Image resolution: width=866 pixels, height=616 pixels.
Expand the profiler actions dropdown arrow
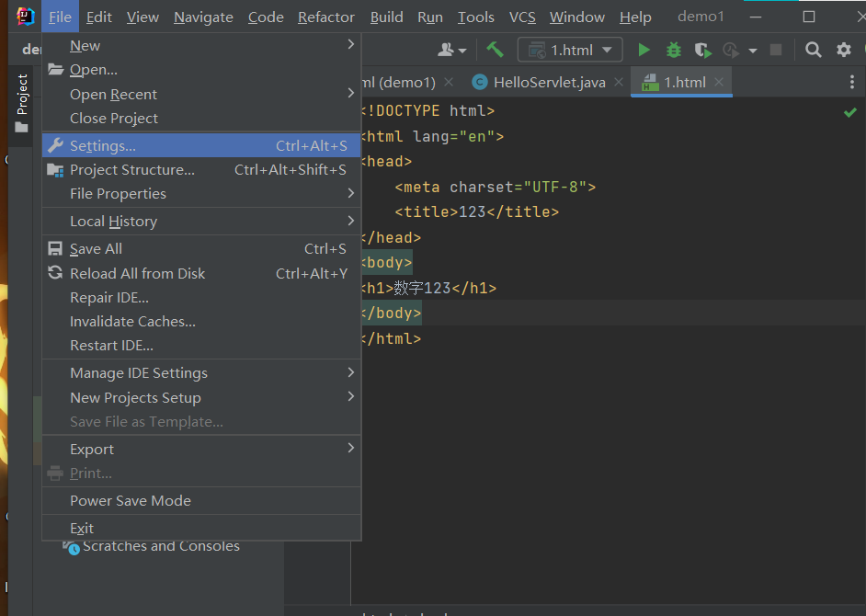point(752,51)
